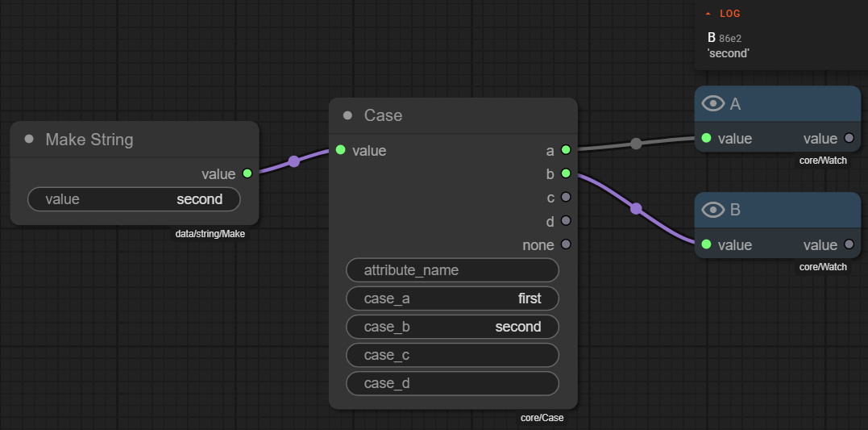
Task: Click the Case node's none output port
Action: (566, 244)
